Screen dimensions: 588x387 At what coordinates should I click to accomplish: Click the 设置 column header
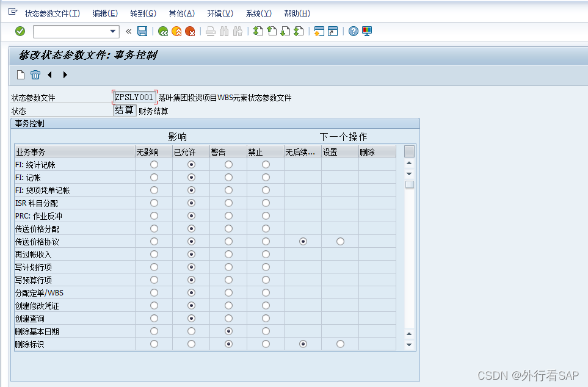pos(339,152)
